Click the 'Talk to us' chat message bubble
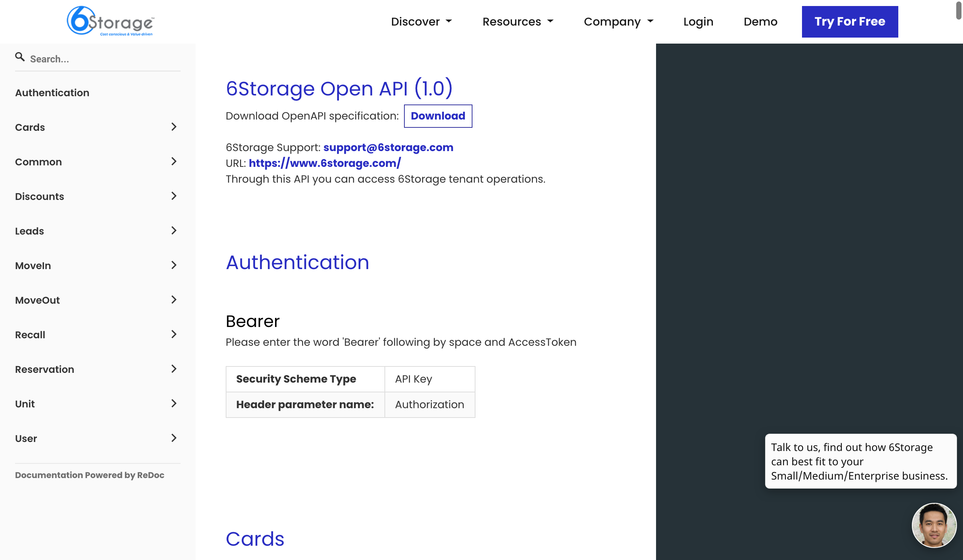 (x=861, y=461)
